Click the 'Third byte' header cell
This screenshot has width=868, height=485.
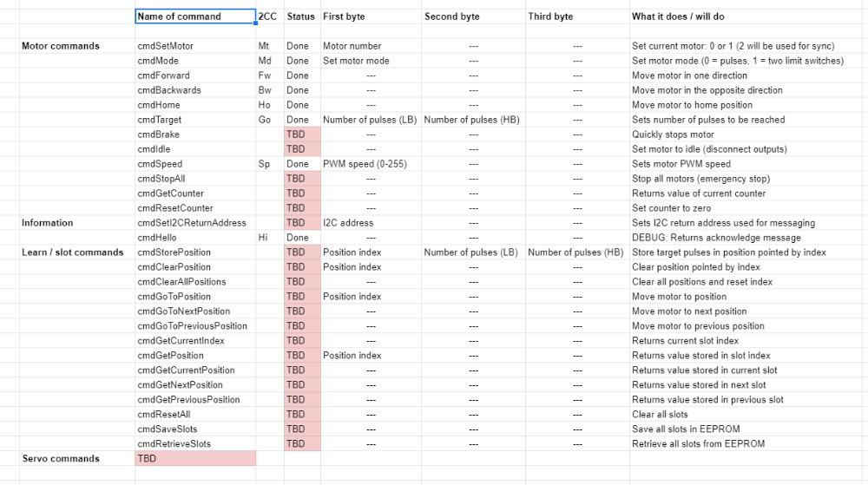pos(577,16)
